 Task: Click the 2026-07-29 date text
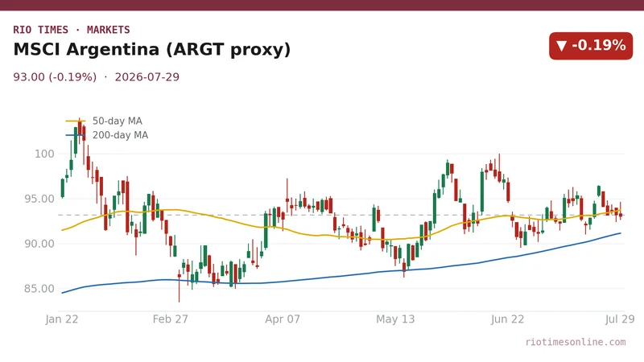[x=147, y=76]
